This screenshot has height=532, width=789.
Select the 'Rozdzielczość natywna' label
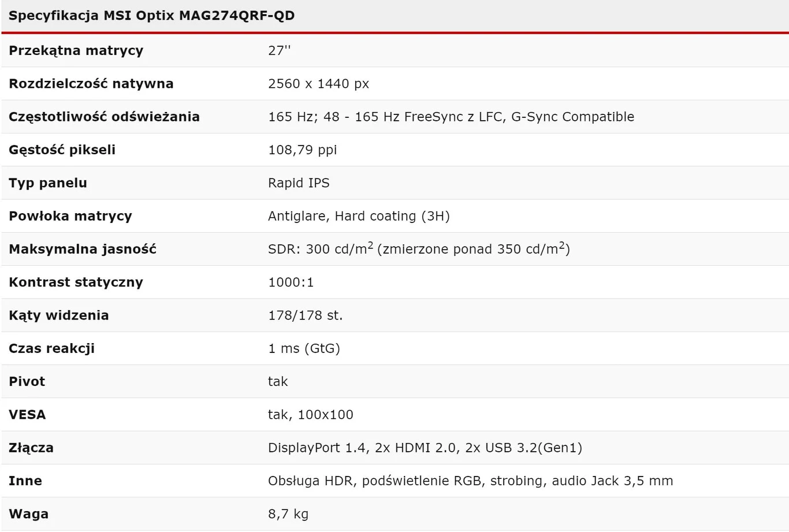coord(91,83)
